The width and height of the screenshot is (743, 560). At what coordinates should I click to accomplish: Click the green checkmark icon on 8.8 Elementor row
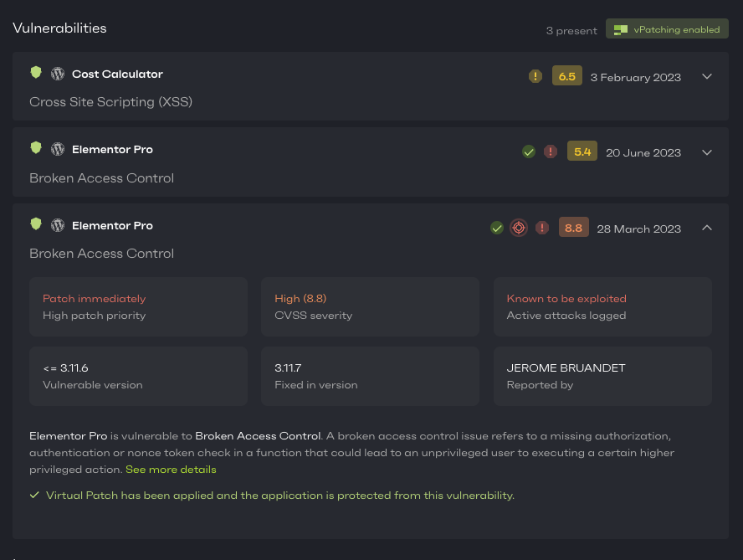(496, 228)
